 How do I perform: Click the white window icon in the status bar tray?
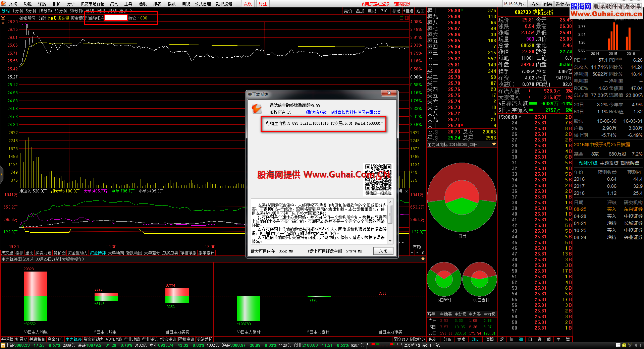618,345
